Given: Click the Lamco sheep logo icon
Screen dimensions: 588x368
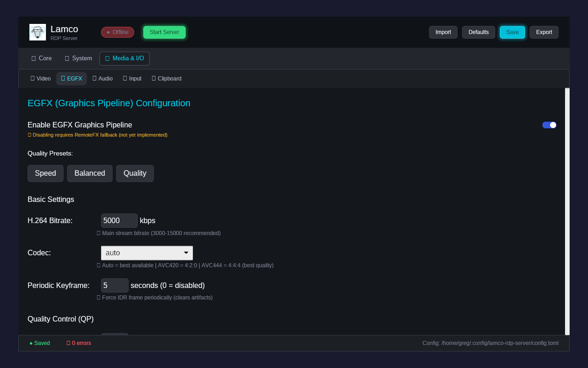Looking at the screenshot, I should pyautogui.click(x=37, y=32).
